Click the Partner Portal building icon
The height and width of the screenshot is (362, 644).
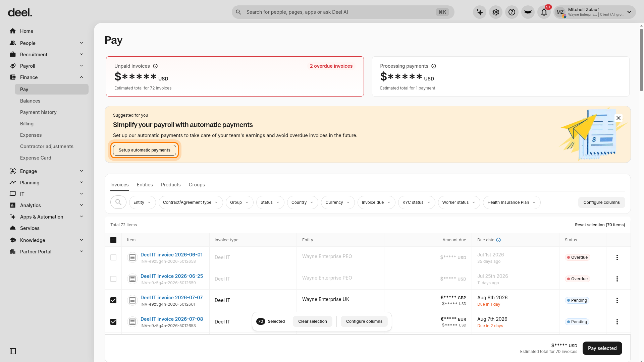[x=13, y=252]
